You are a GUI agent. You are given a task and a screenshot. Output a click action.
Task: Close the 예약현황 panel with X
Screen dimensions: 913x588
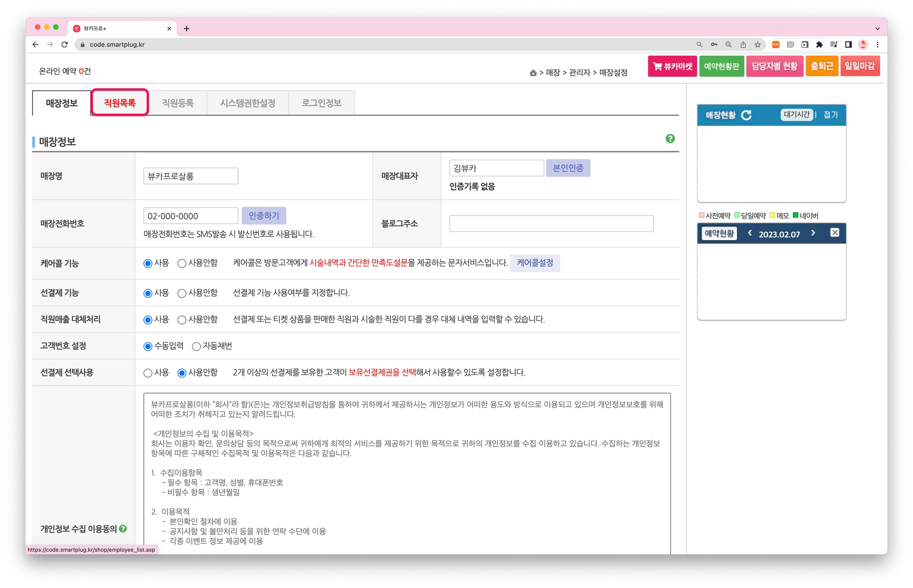pyautogui.click(x=834, y=233)
